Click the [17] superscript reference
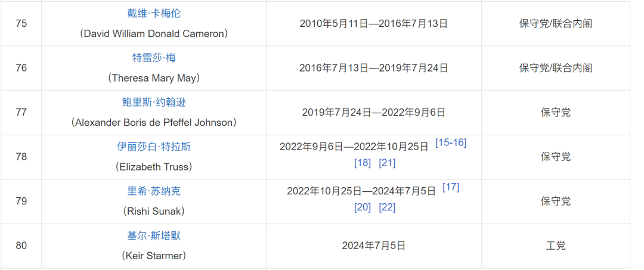 coord(451,187)
